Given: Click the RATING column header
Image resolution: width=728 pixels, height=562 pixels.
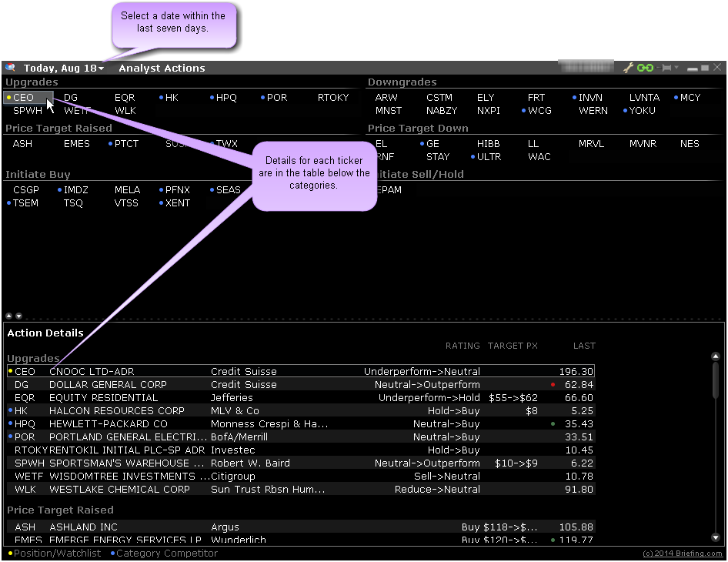Looking at the screenshot, I should [x=463, y=346].
